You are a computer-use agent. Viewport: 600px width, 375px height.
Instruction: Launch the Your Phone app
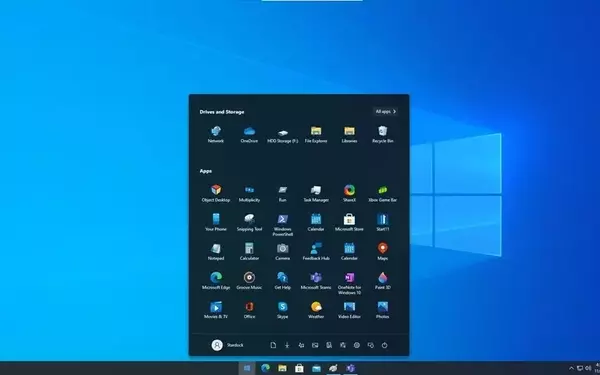coord(216,222)
